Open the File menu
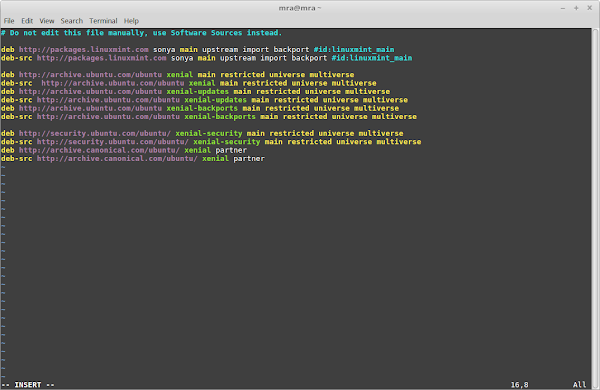 9,21
